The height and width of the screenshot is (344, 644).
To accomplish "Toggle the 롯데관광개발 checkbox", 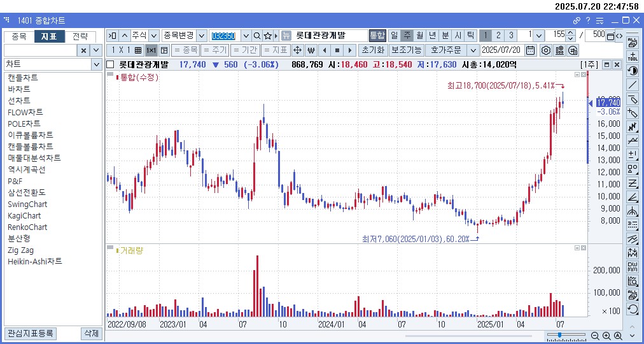I will pos(110,64).
